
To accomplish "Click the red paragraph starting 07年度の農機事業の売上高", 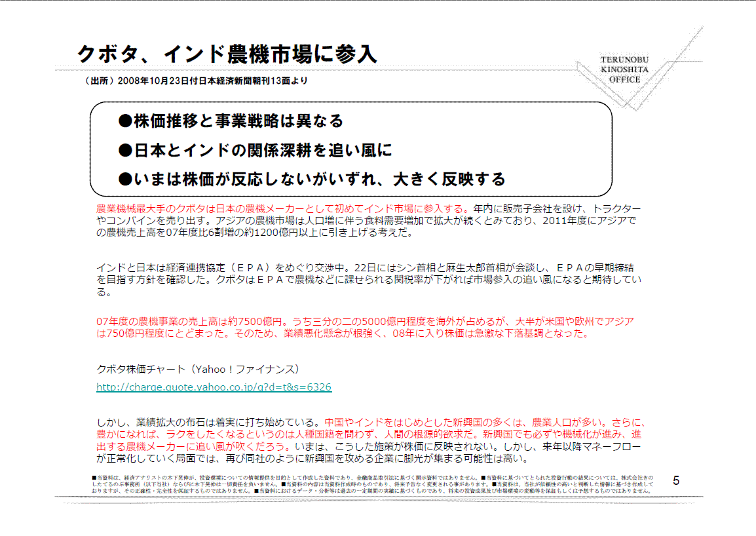I will (365, 327).
